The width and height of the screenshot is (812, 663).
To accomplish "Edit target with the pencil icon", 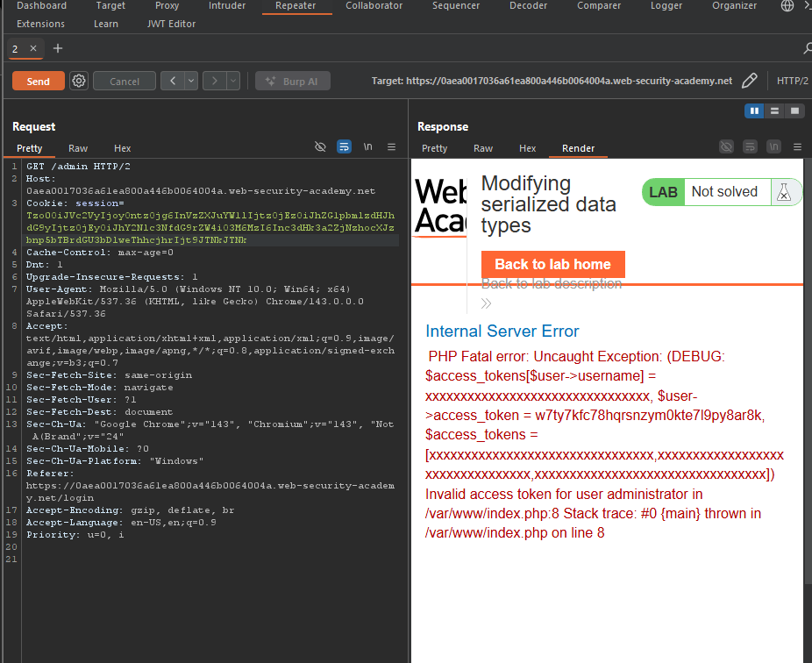I will [x=750, y=81].
